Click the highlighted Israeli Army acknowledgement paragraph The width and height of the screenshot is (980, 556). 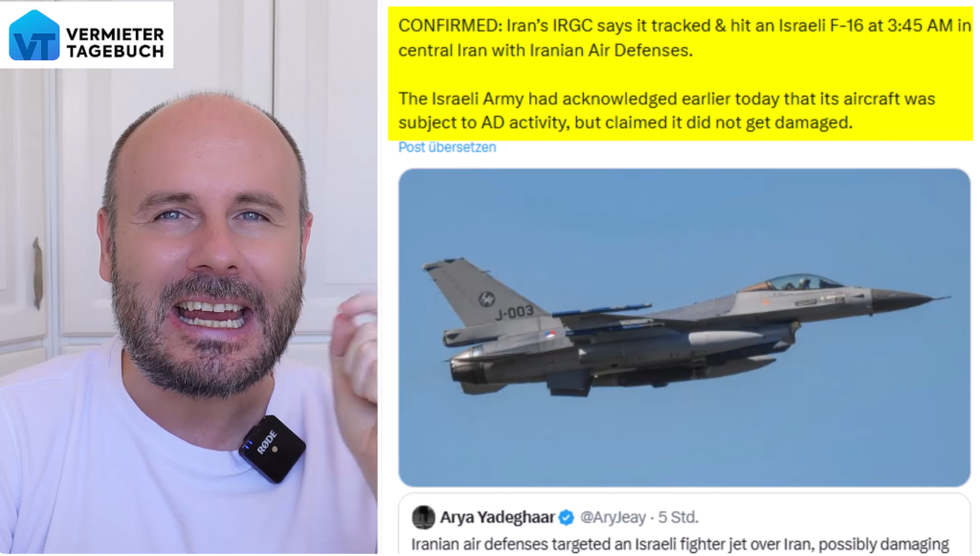(x=667, y=111)
